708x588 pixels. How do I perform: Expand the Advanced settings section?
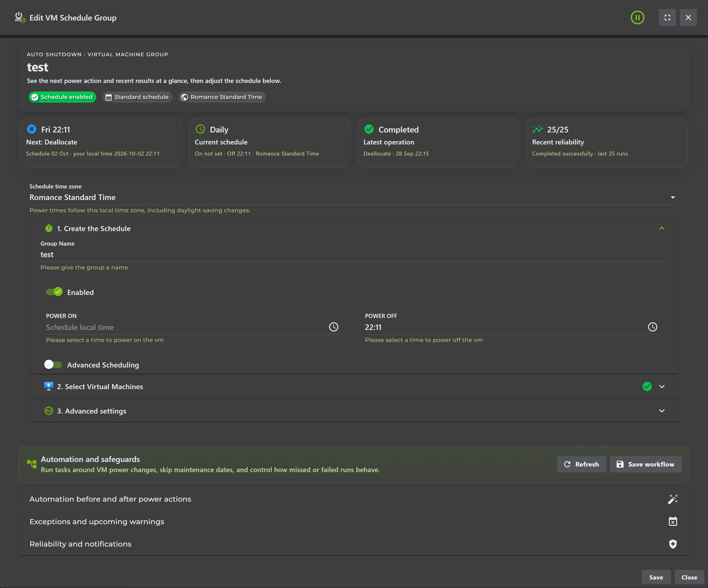tap(661, 411)
